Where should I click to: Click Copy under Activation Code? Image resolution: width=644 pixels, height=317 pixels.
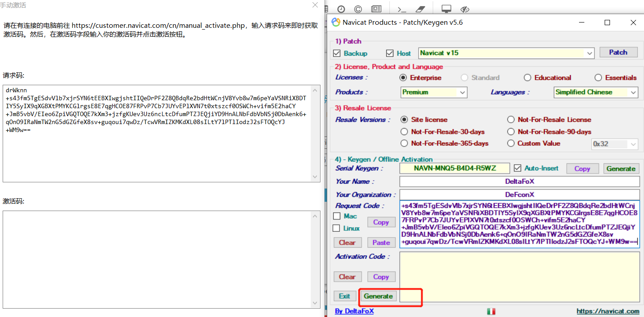coord(381,277)
